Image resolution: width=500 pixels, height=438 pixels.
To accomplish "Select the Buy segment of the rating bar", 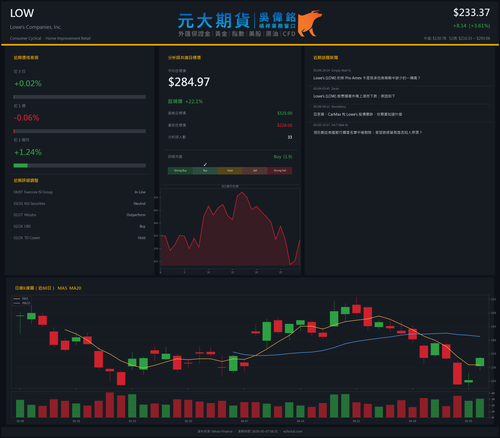I will [x=205, y=171].
